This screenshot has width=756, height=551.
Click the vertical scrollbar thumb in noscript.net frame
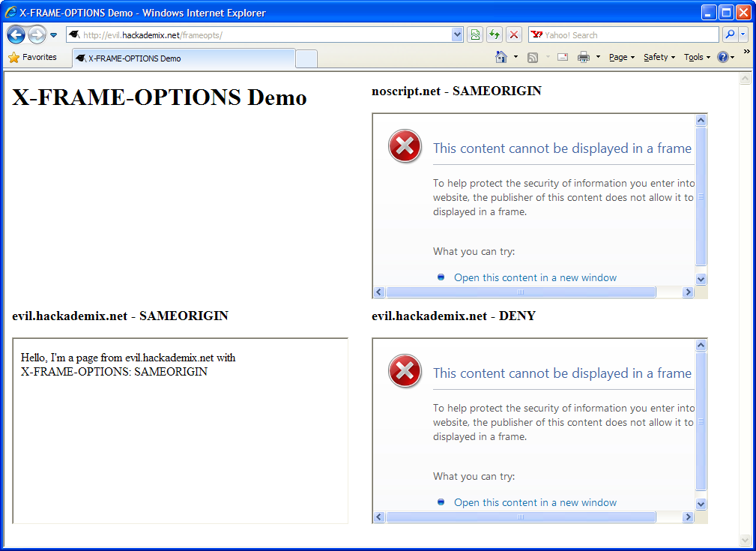(701, 196)
